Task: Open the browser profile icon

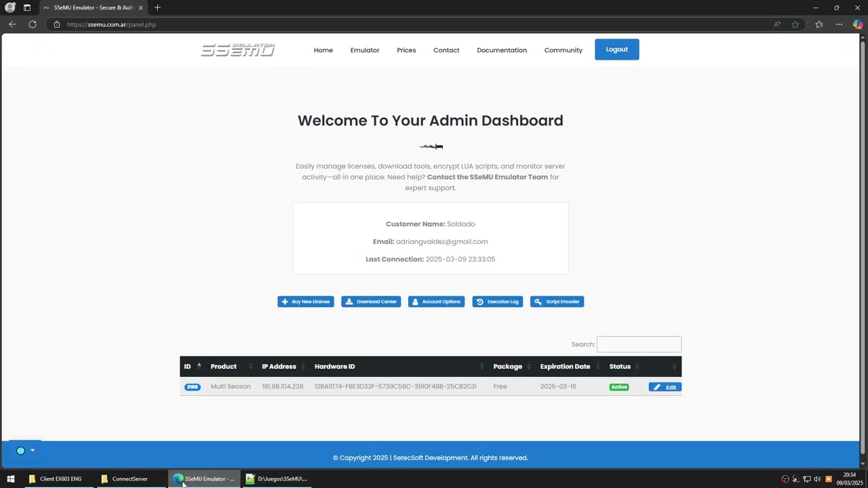Action: coord(10,7)
